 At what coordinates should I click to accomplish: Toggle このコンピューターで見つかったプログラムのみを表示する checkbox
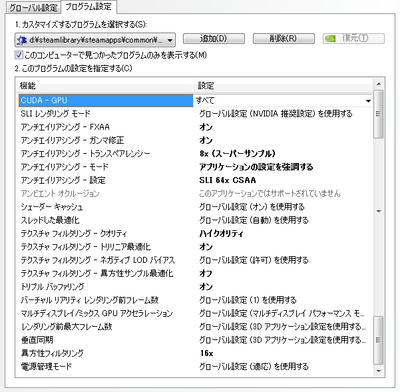tap(19, 55)
